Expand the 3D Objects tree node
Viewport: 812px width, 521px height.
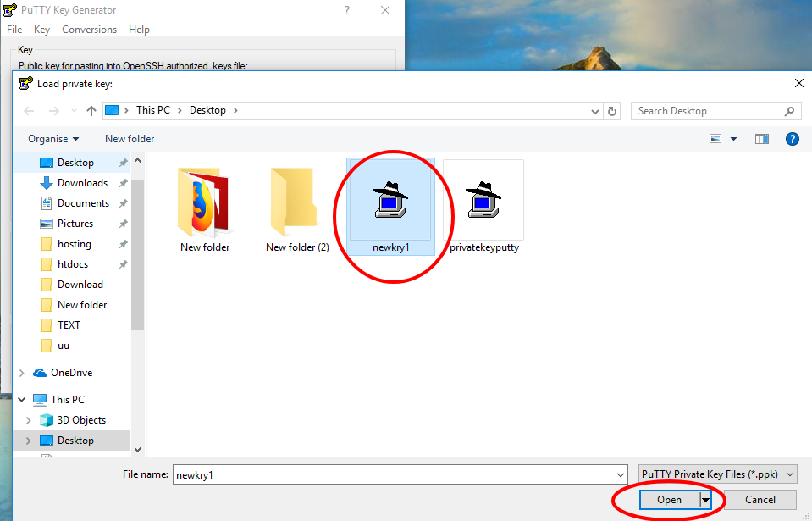pyautogui.click(x=29, y=420)
